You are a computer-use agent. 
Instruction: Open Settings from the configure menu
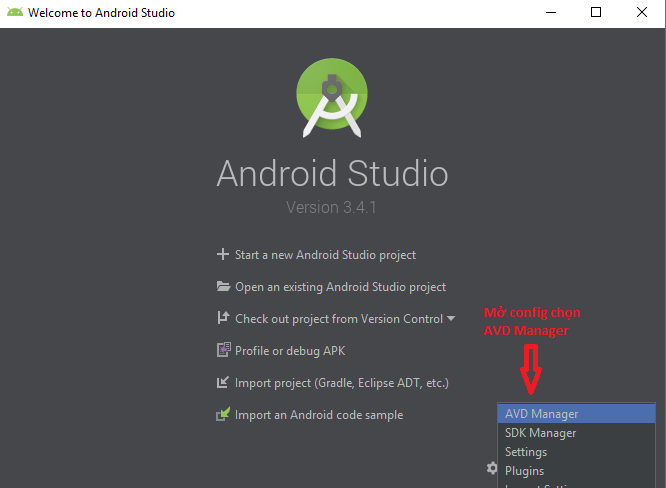576,452
